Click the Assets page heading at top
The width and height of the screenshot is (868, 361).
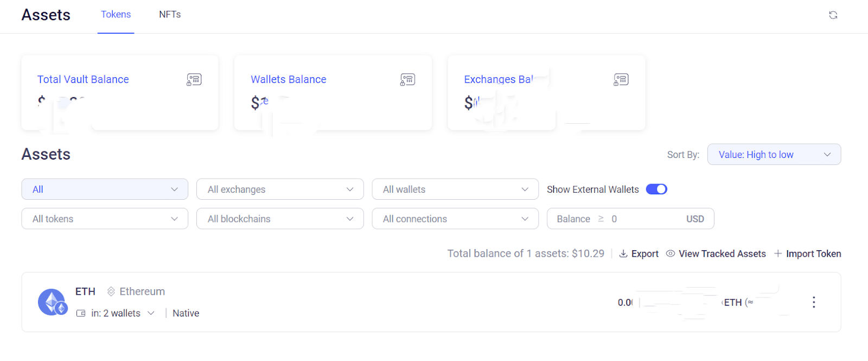click(x=46, y=15)
